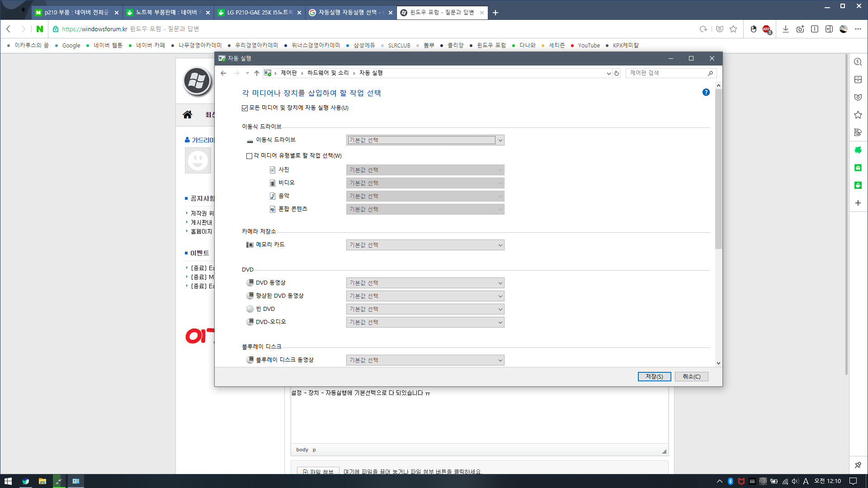The height and width of the screenshot is (488, 868).
Task: Go up one level in control panel navigation
Action: (256, 73)
